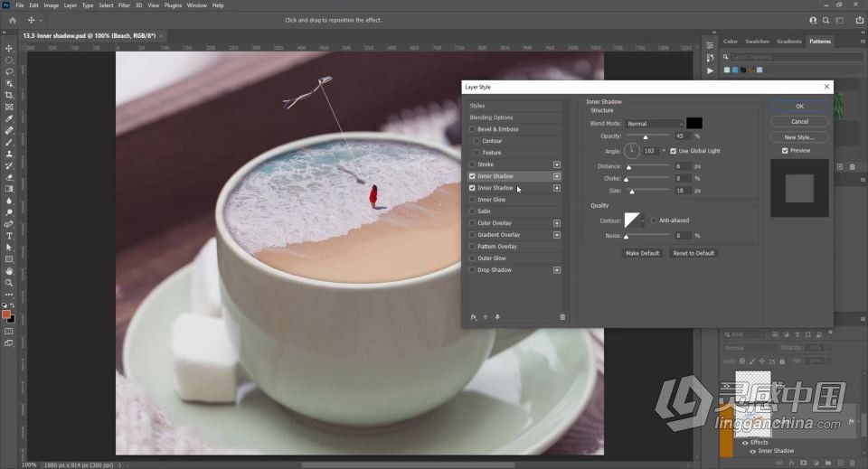This screenshot has width=868, height=469.
Task: Open the fx menu in Layer Style dialog
Action: (x=473, y=317)
